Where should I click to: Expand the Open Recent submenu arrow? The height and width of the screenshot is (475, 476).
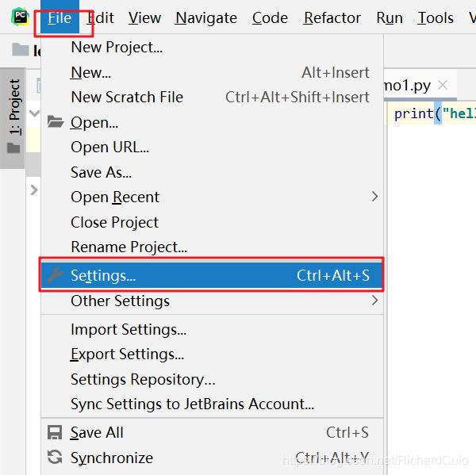(374, 197)
